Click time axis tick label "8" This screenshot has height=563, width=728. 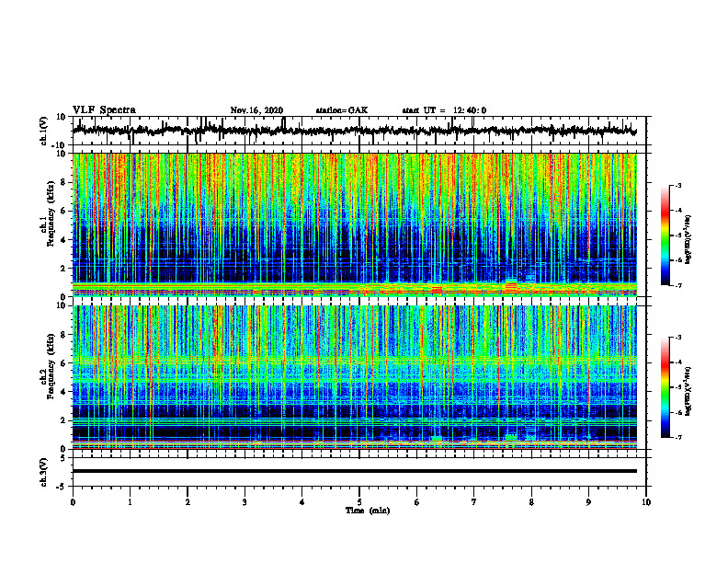(x=531, y=502)
